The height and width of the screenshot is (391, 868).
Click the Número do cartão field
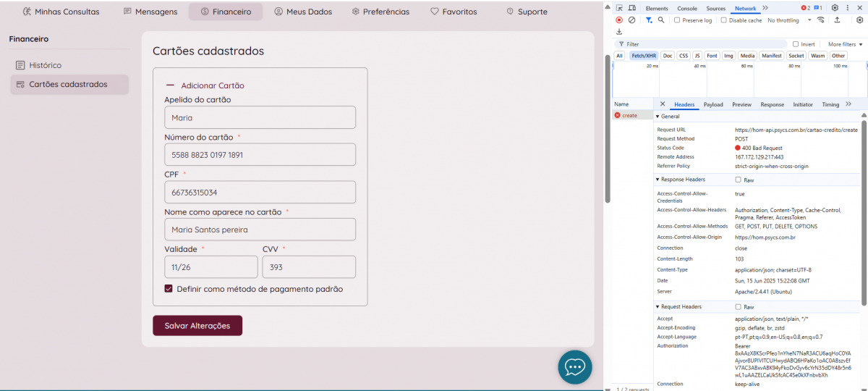(x=260, y=154)
